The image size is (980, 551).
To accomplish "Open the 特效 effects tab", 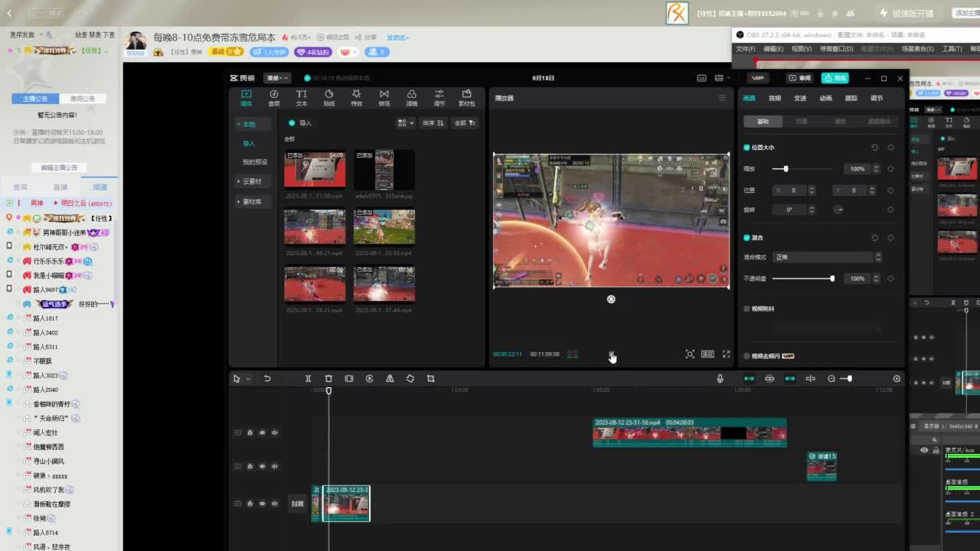I will [356, 97].
